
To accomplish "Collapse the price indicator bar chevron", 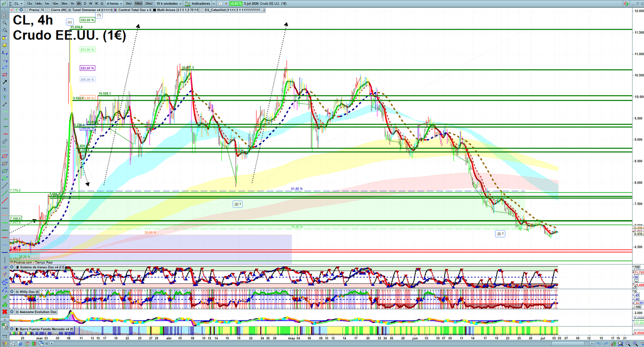I will pos(5,10).
